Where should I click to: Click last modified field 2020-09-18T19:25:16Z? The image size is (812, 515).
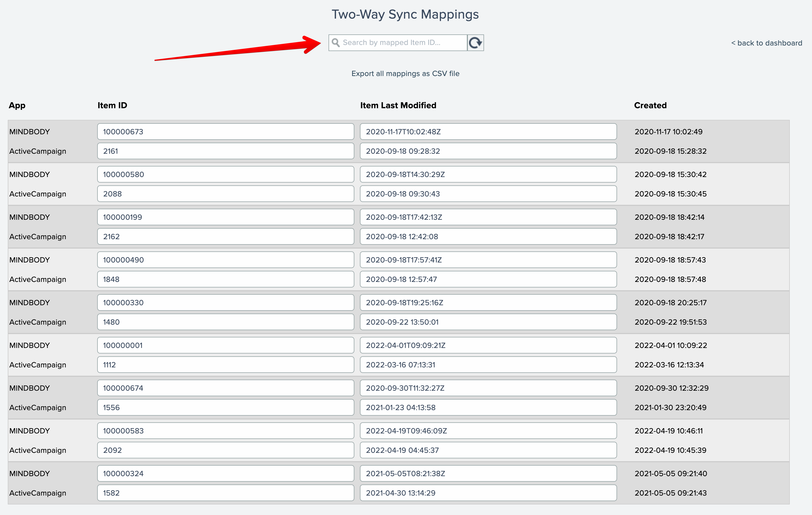pyautogui.click(x=488, y=303)
